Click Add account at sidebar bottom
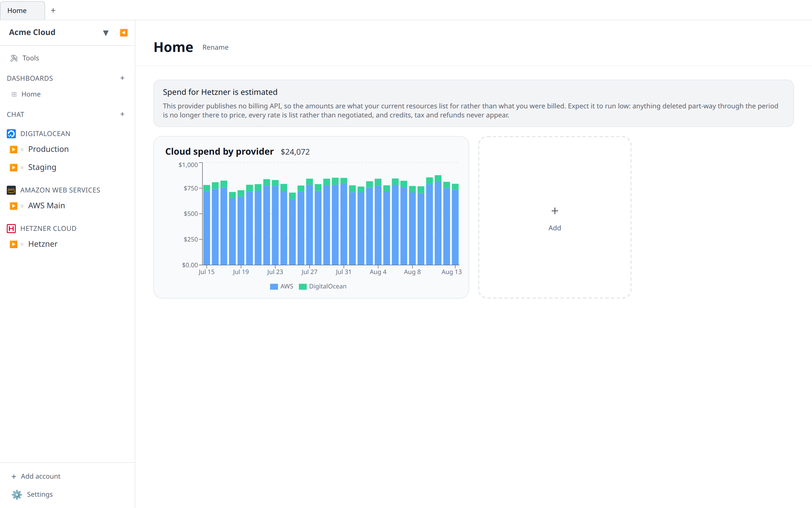 [x=36, y=476]
